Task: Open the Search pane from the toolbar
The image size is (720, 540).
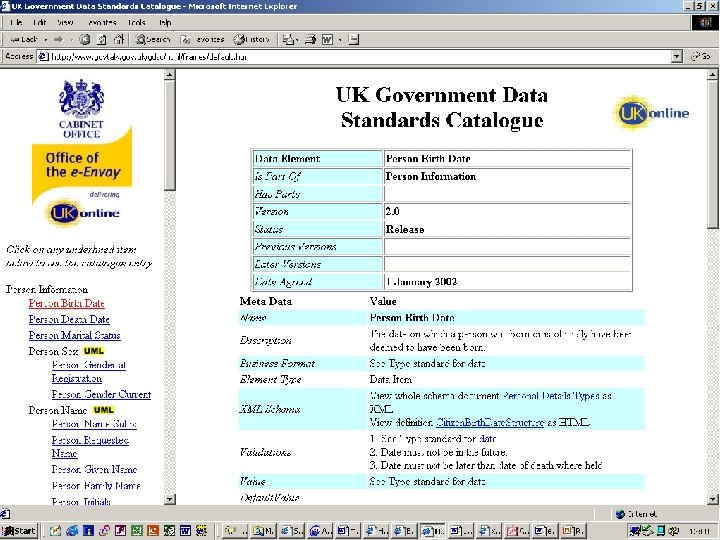Action: pos(153,39)
